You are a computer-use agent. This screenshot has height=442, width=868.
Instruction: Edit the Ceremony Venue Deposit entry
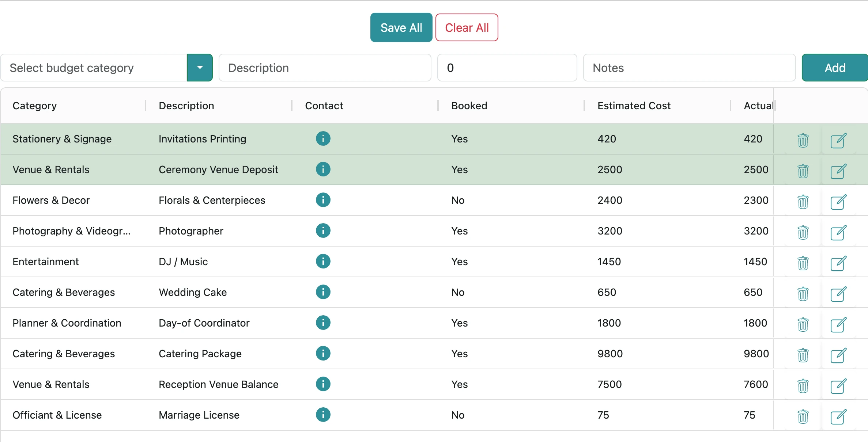[x=838, y=171]
